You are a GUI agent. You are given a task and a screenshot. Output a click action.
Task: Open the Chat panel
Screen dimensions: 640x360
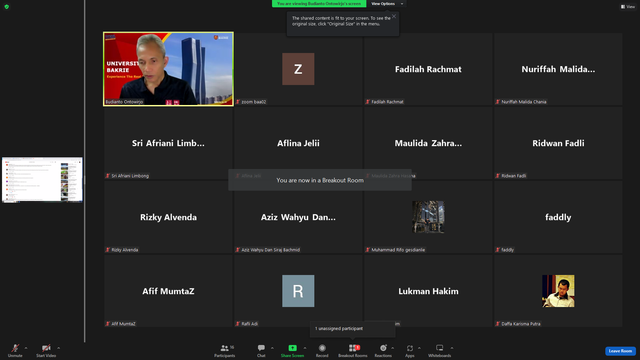(x=261, y=350)
